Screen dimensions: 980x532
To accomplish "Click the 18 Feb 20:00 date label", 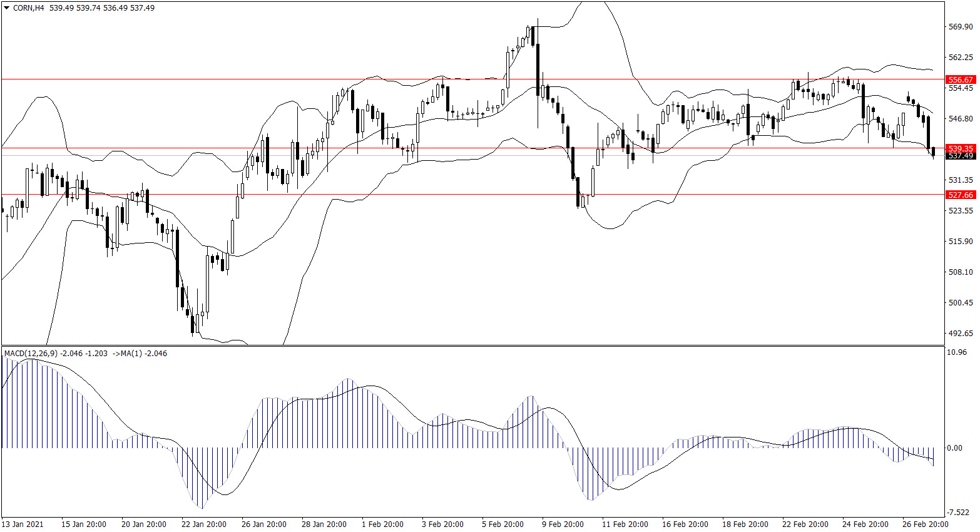I will click(x=745, y=524).
